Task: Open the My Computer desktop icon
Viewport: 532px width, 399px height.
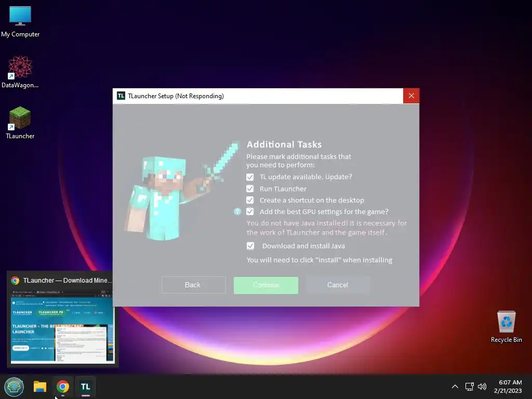Action: (x=20, y=22)
